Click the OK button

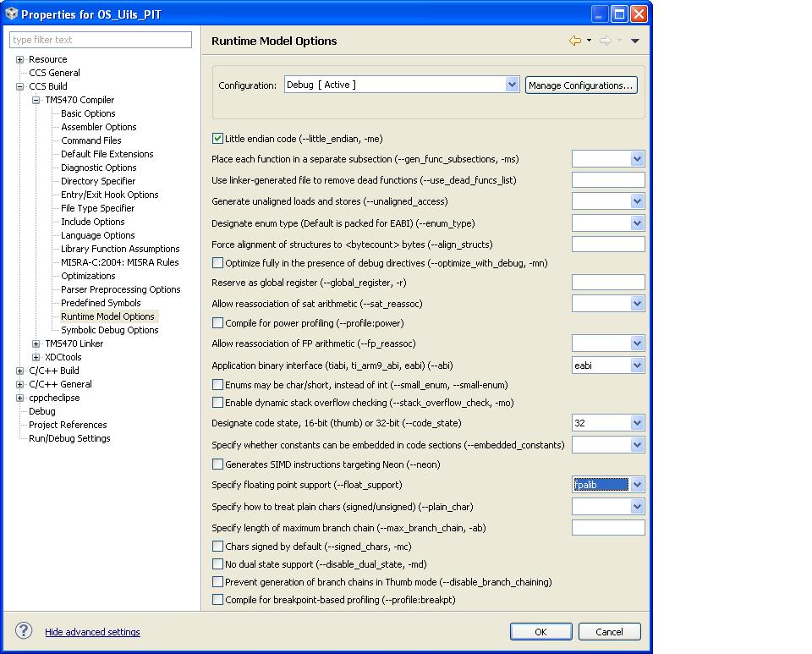[540, 632]
